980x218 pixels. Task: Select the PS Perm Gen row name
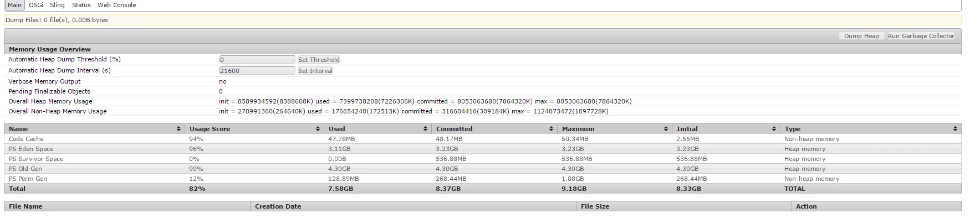(28, 179)
